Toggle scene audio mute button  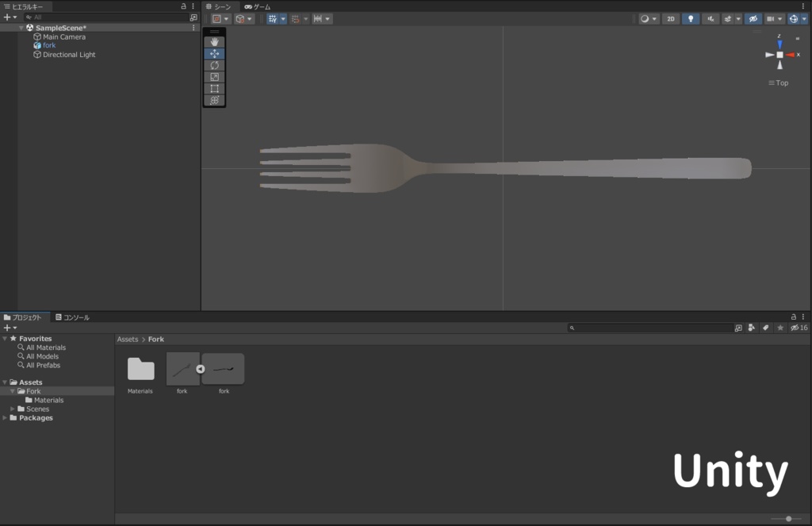(710, 19)
